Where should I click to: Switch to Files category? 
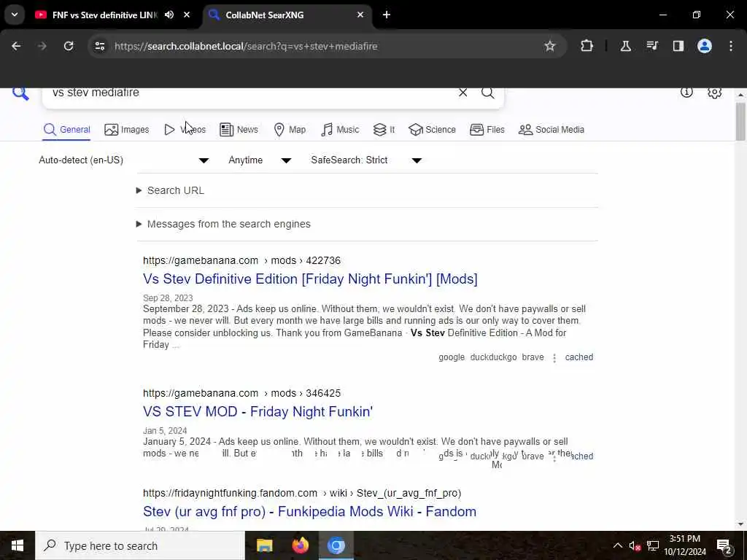pos(487,130)
